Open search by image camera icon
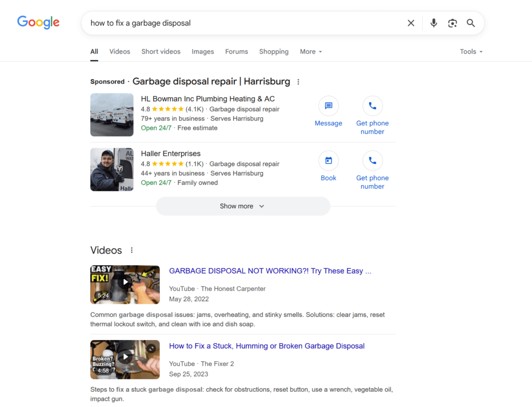Screen dimensions: 532x407 coord(453,23)
